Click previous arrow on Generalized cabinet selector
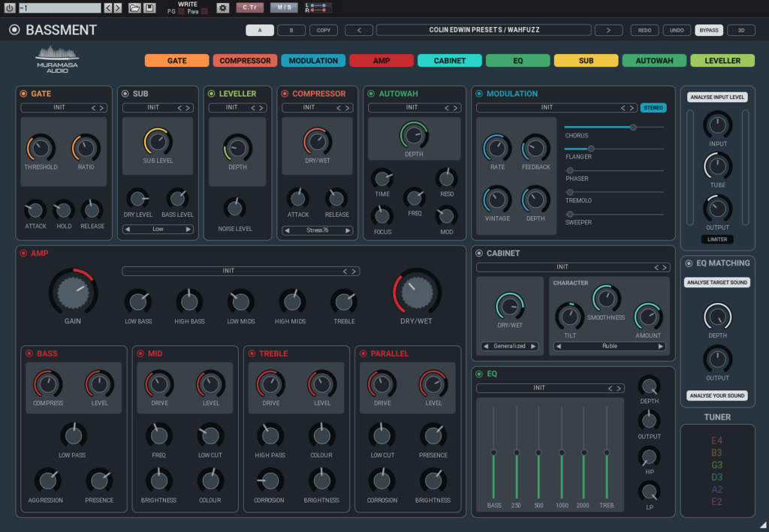The image size is (769, 532). coord(486,347)
